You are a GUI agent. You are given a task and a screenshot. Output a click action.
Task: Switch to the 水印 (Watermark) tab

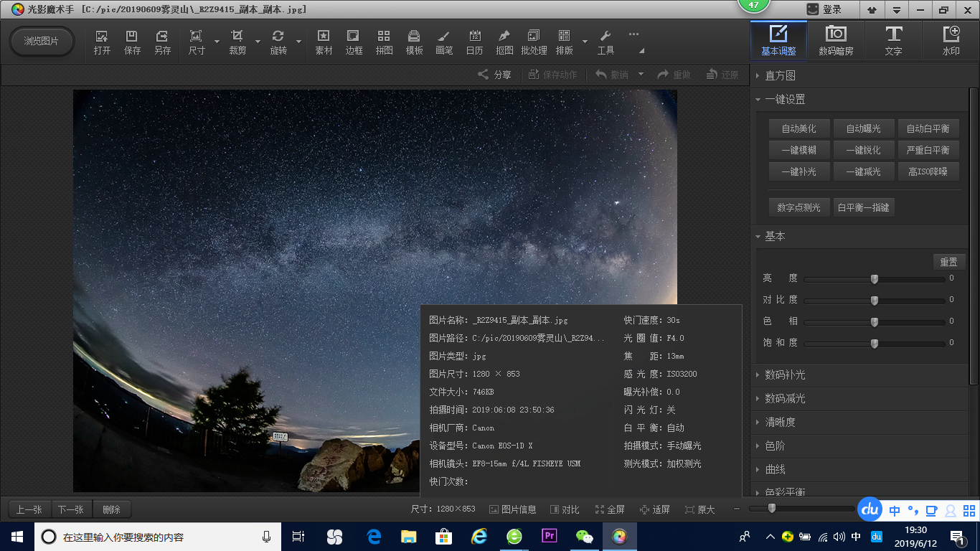point(951,40)
